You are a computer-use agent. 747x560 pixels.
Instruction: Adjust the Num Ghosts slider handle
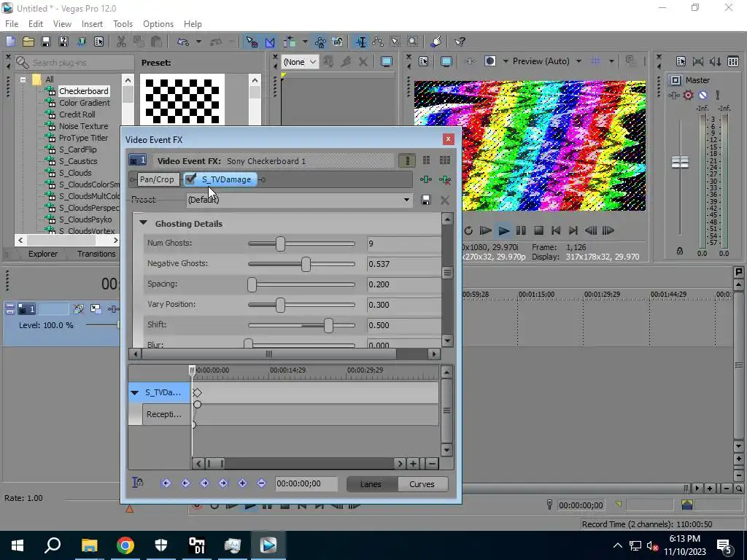(281, 244)
